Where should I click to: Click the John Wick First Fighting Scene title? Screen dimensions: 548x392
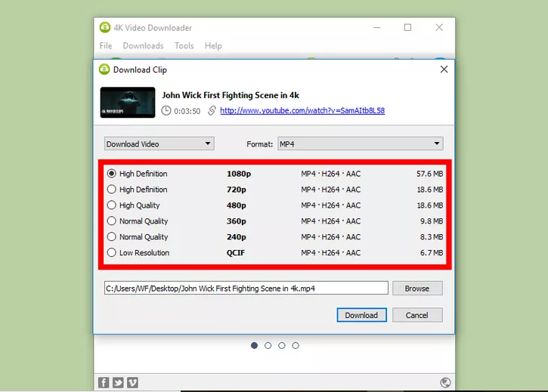(x=231, y=95)
